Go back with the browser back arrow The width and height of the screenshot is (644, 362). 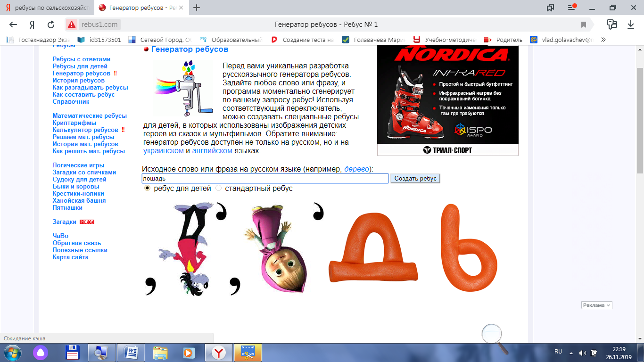coord(13,25)
